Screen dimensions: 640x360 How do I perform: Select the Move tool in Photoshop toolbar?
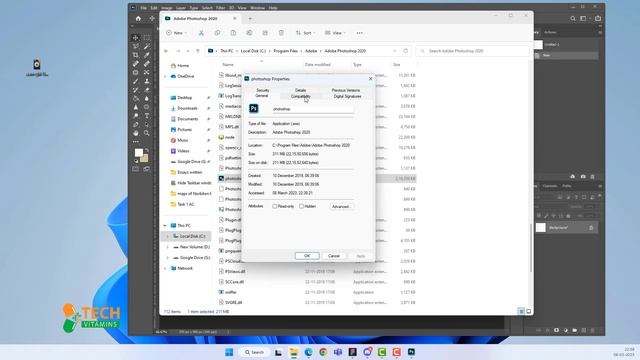coord(136,38)
